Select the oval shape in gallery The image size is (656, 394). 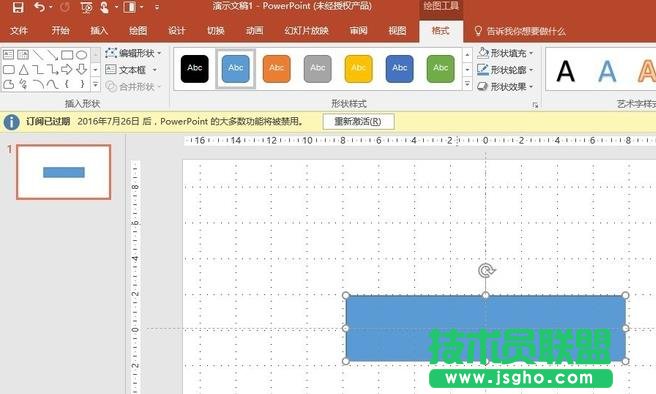pos(82,54)
